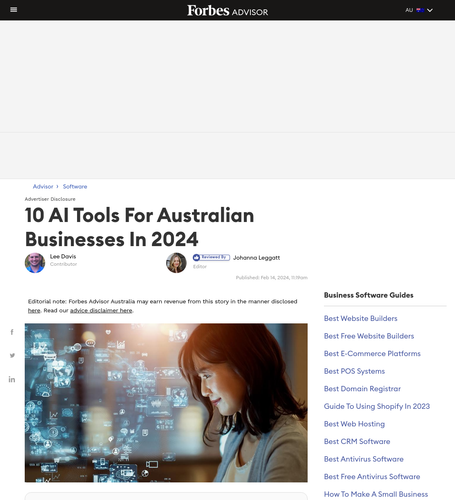Click the Forbes Advisor logo

(x=227, y=10)
